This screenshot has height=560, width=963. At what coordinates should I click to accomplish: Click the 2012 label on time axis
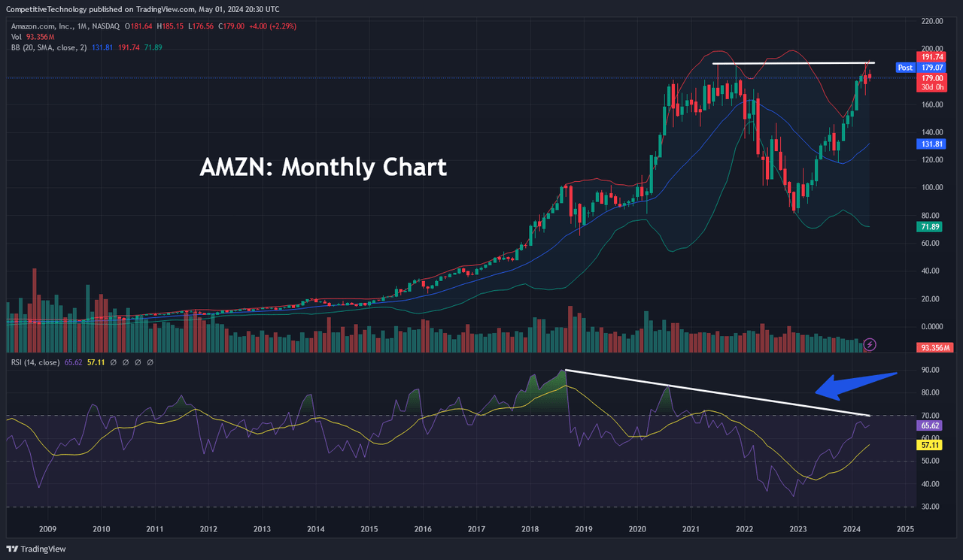[x=208, y=529]
